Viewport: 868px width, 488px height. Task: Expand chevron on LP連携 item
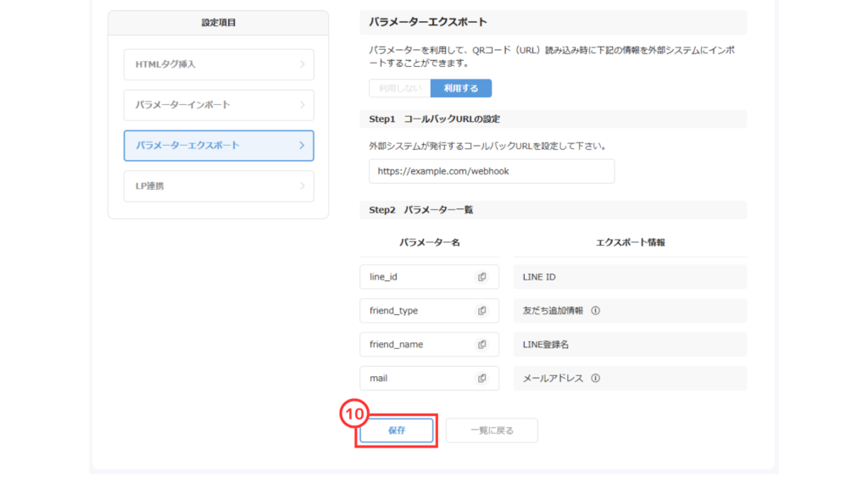point(303,186)
